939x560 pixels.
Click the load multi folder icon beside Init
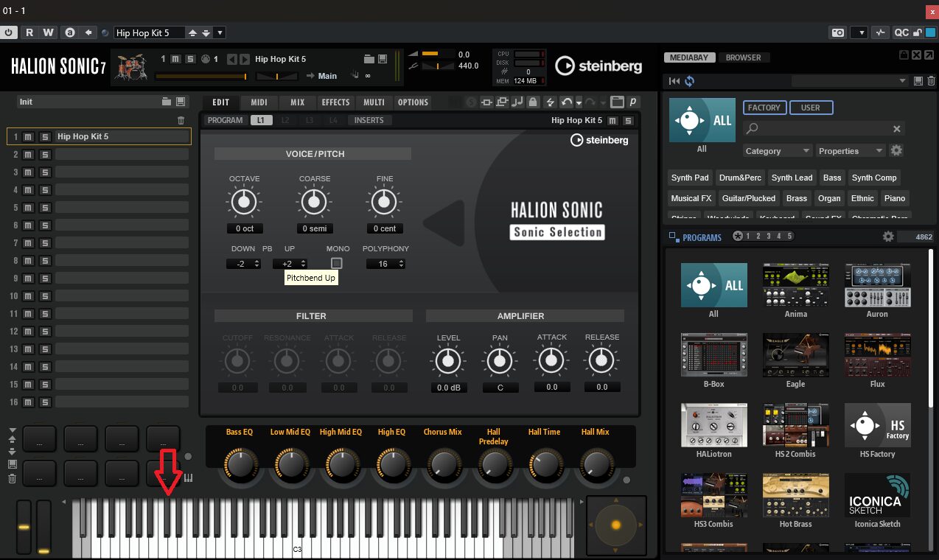pos(167,102)
